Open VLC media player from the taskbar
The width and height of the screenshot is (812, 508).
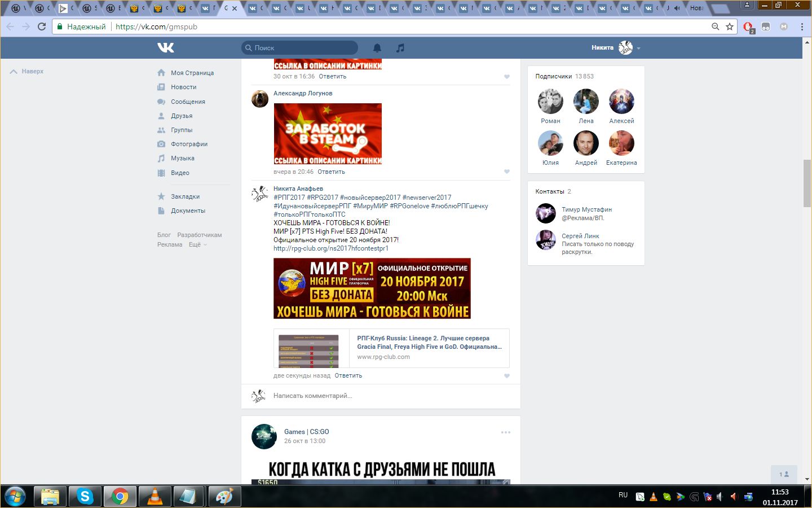[155, 497]
